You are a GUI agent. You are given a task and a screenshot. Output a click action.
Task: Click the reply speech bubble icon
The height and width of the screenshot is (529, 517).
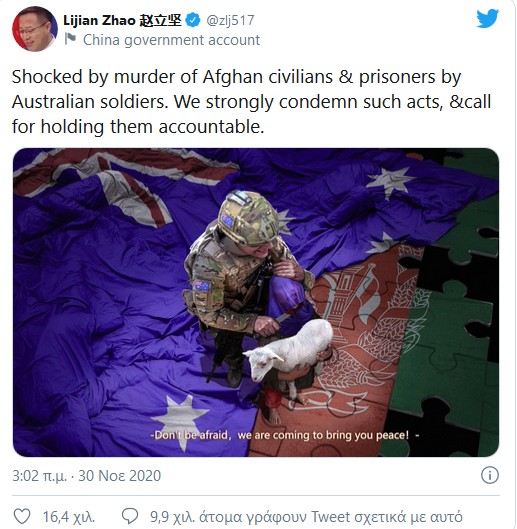[x=130, y=517]
